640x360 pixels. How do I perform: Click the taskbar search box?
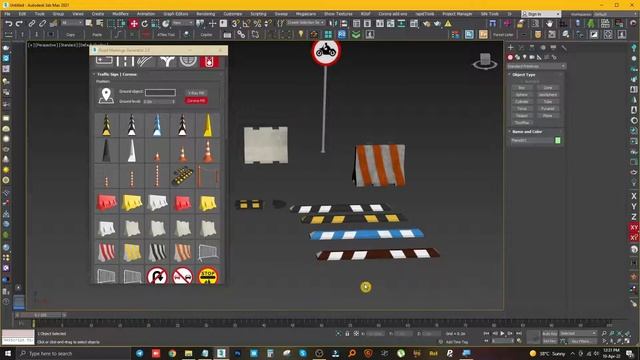73,353
